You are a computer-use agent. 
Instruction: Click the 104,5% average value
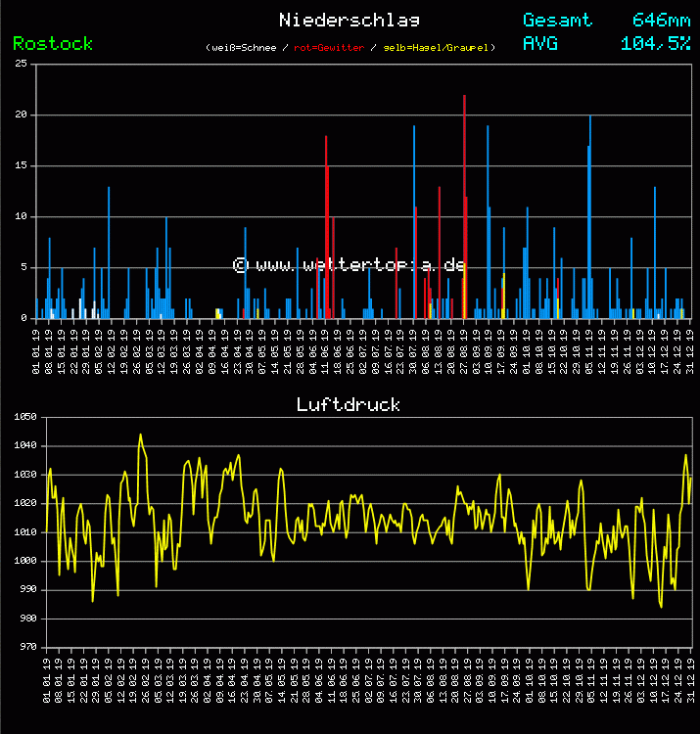click(x=655, y=43)
